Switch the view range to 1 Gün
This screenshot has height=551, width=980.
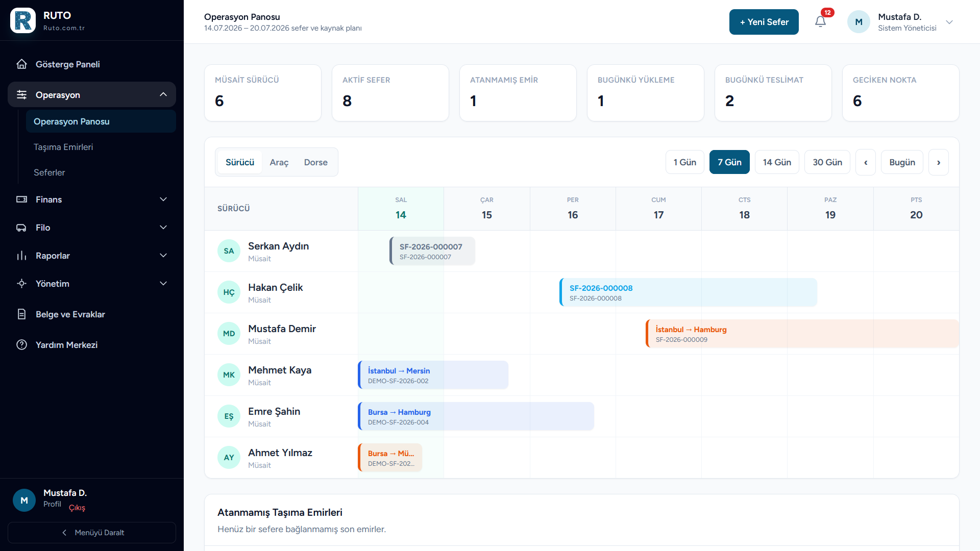point(684,162)
